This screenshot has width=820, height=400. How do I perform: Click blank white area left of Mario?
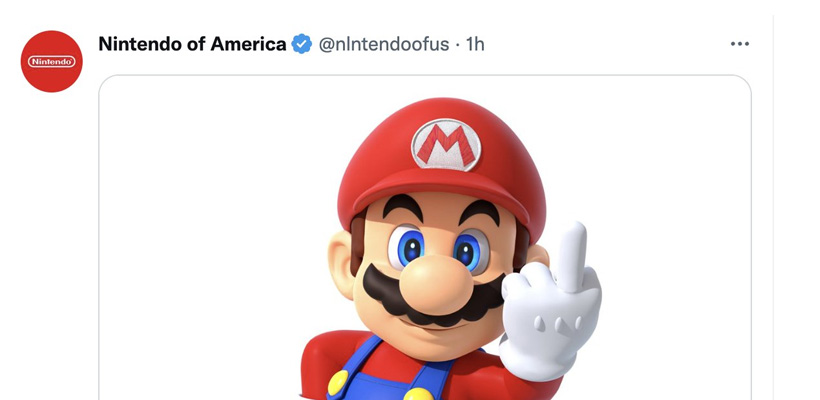(x=209, y=235)
